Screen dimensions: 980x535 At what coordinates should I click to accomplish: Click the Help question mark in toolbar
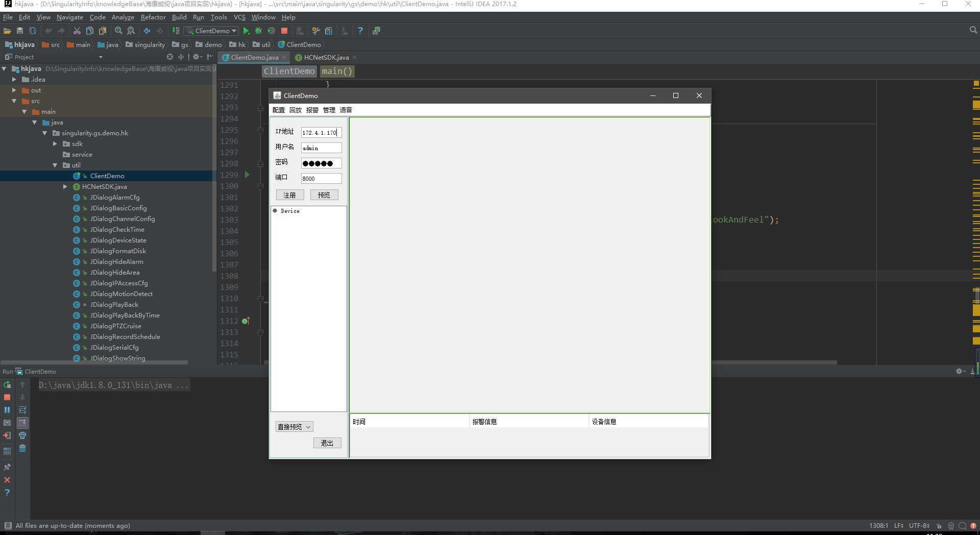point(360,31)
